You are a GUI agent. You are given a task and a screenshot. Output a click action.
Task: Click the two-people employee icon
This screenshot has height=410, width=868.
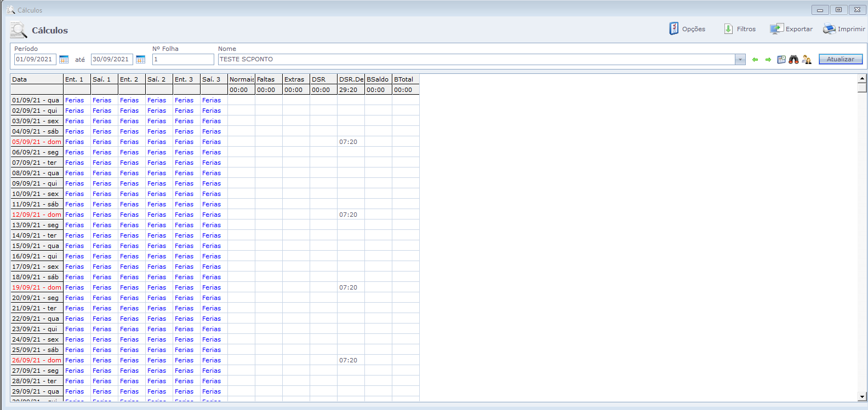tap(807, 60)
